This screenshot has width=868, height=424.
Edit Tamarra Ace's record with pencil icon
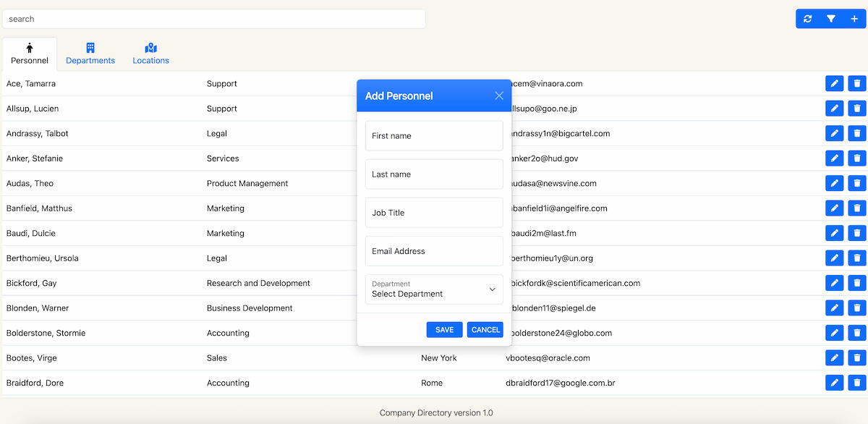pos(834,84)
